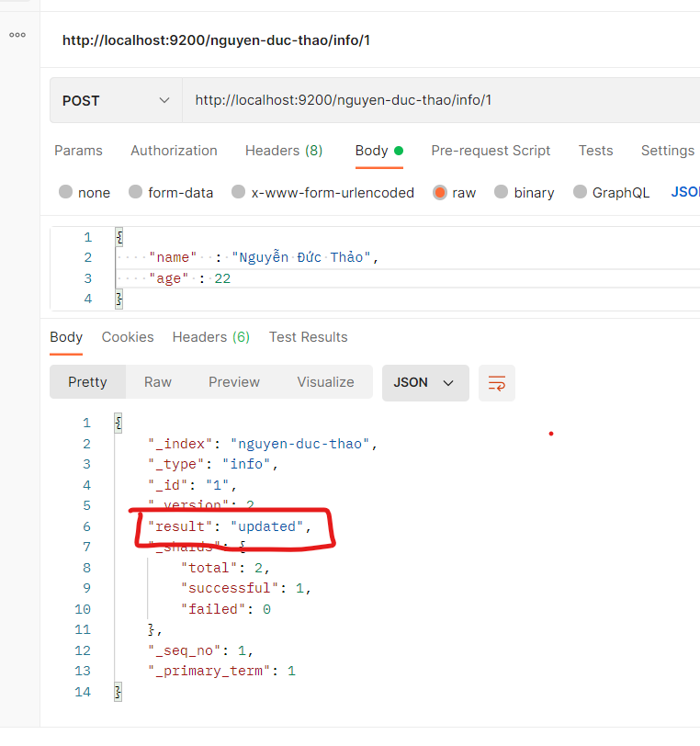The height and width of the screenshot is (746, 700).
Task: Show the Preview response view
Action: coord(233,382)
